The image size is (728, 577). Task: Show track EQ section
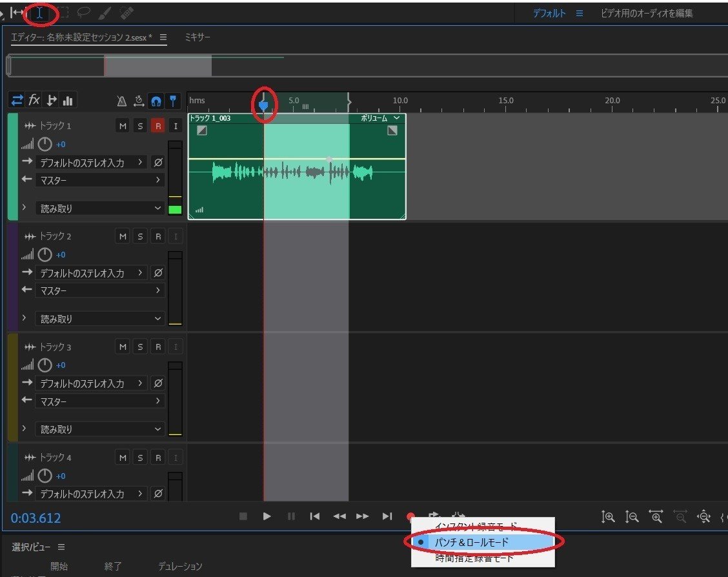[68, 100]
